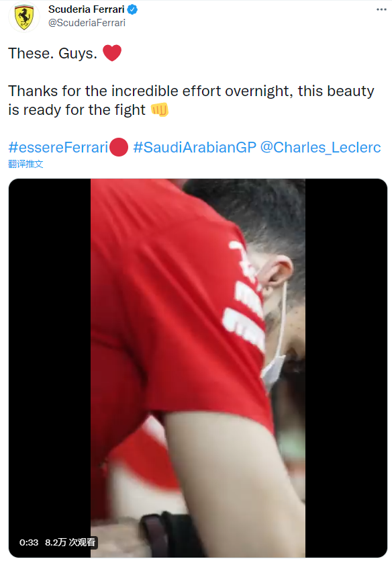The width and height of the screenshot is (392, 567).
Task: Open the #SaudiArabianGP hashtag
Action: (195, 148)
